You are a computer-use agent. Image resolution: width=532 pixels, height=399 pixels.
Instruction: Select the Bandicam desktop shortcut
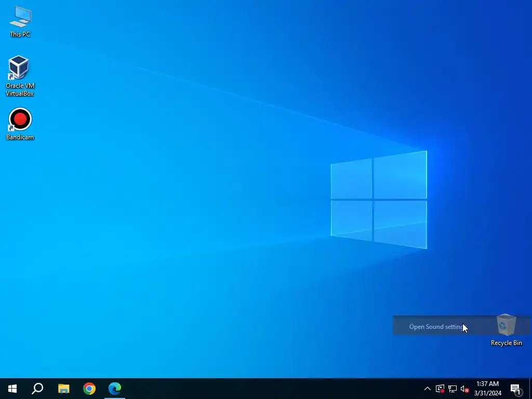point(20,124)
